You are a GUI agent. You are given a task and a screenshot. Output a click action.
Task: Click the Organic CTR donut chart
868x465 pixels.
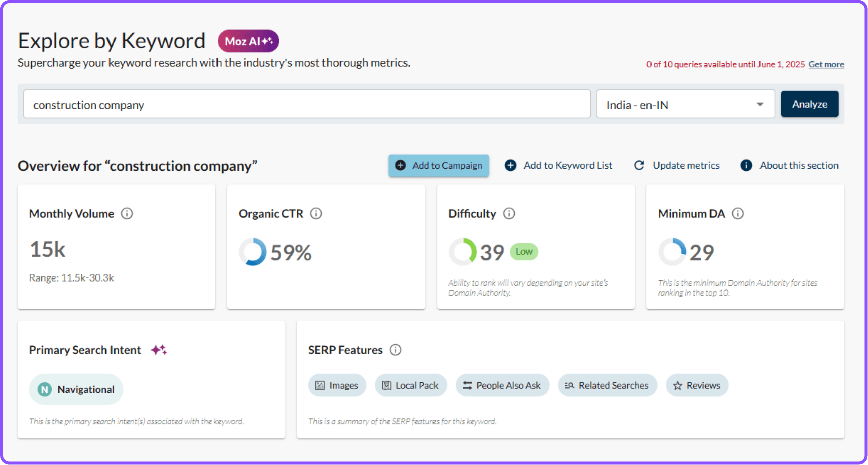pos(253,252)
